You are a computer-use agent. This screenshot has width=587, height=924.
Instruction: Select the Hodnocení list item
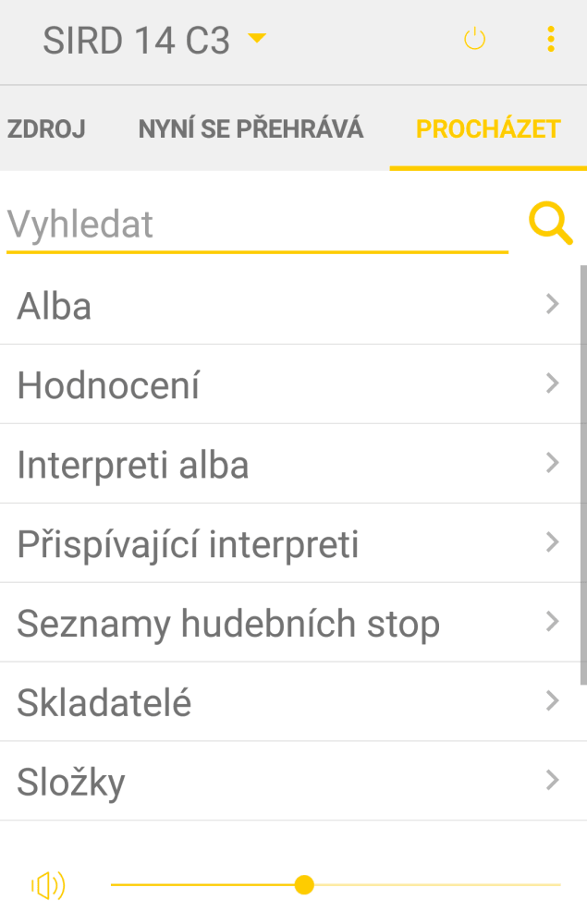click(x=108, y=385)
